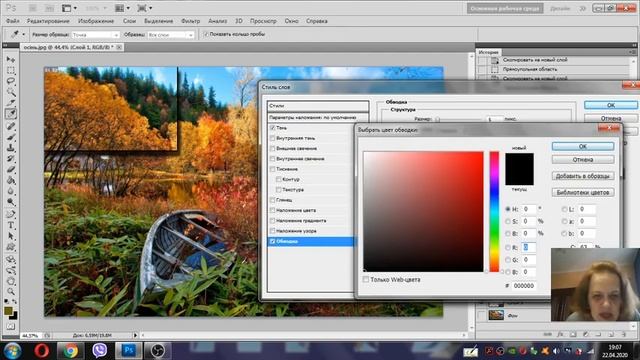The height and width of the screenshot is (360, 640).
Task: Expand the status bar info arrow
Action: pyautogui.click(x=136, y=336)
